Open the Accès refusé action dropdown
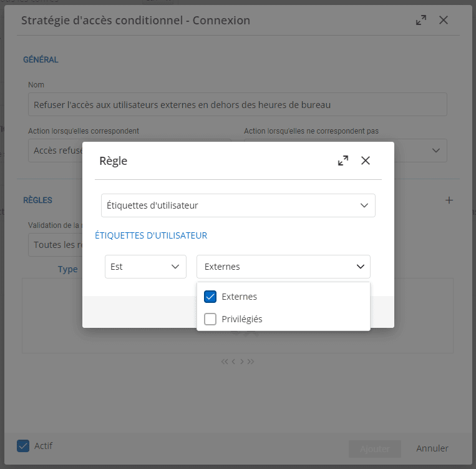This screenshot has height=469, width=476. [x=56, y=151]
